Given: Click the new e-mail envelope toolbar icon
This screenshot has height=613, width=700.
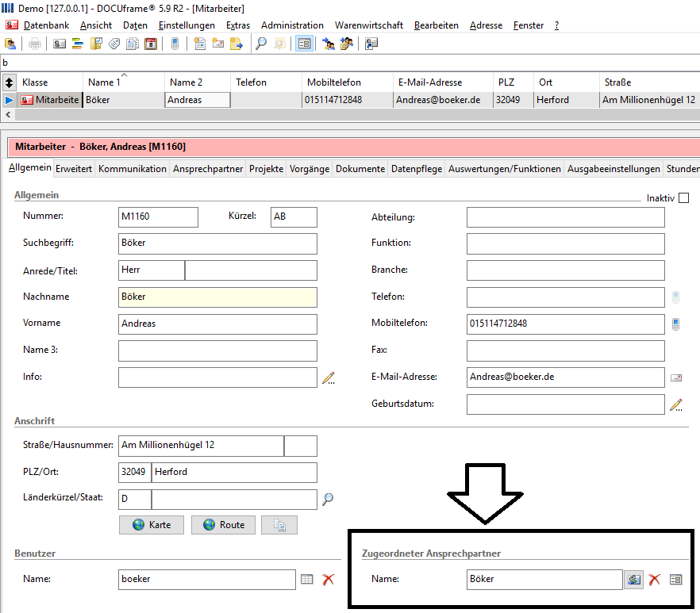Looking at the screenshot, I should point(217,44).
